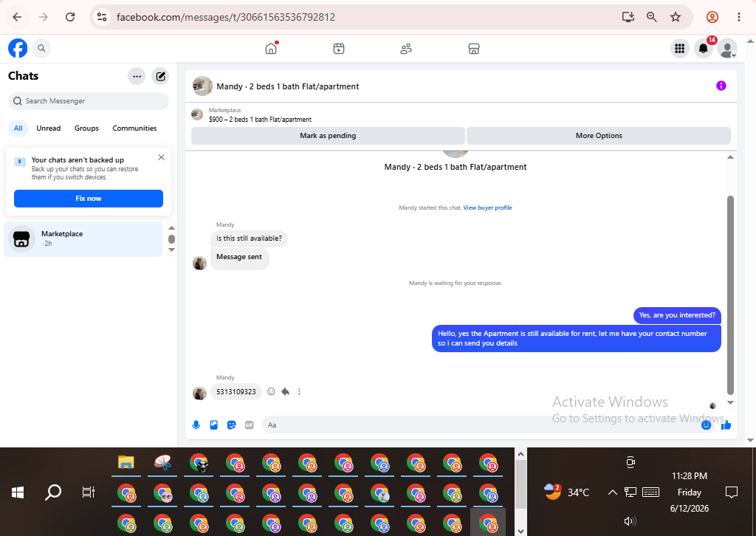Open the $900 listing link in header
The height and width of the screenshot is (536, 756).
coord(260,119)
